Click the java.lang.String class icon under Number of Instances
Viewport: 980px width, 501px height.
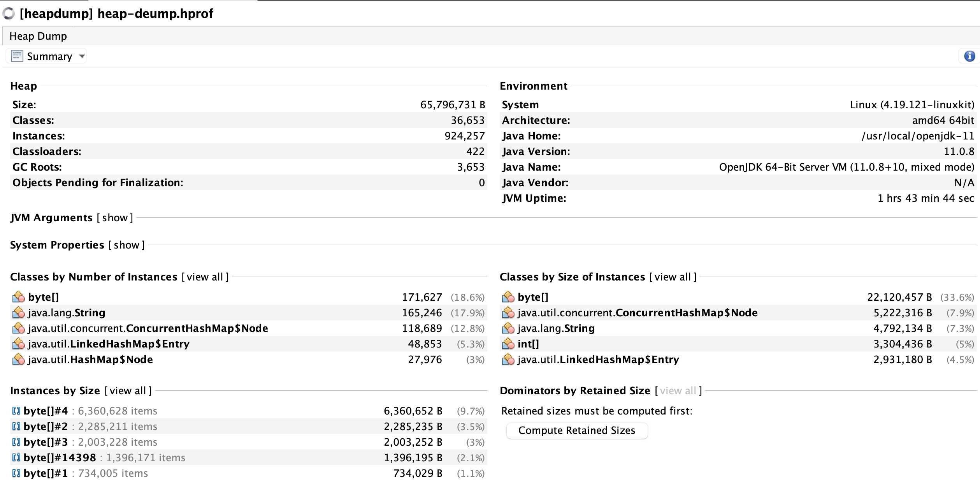point(18,313)
